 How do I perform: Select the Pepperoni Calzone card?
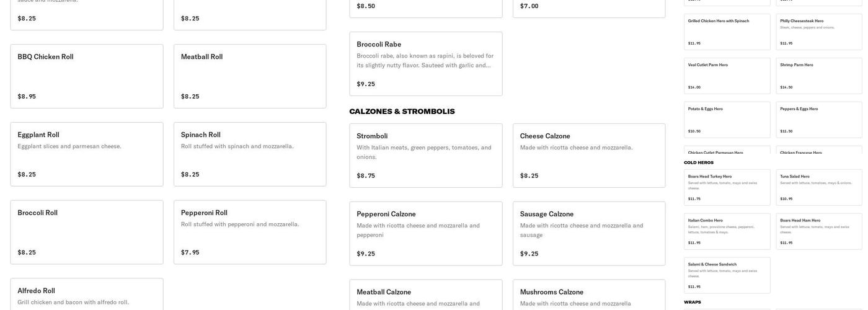click(x=426, y=234)
